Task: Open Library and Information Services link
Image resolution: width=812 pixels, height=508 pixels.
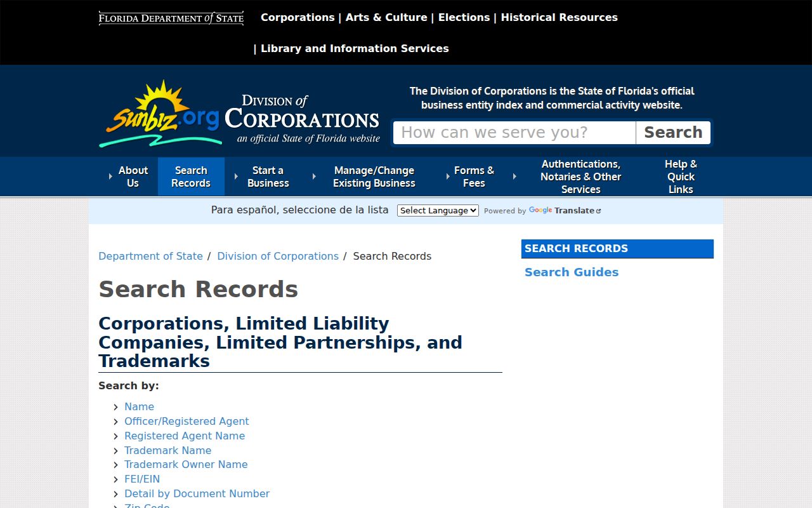Action: coord(355,48)
